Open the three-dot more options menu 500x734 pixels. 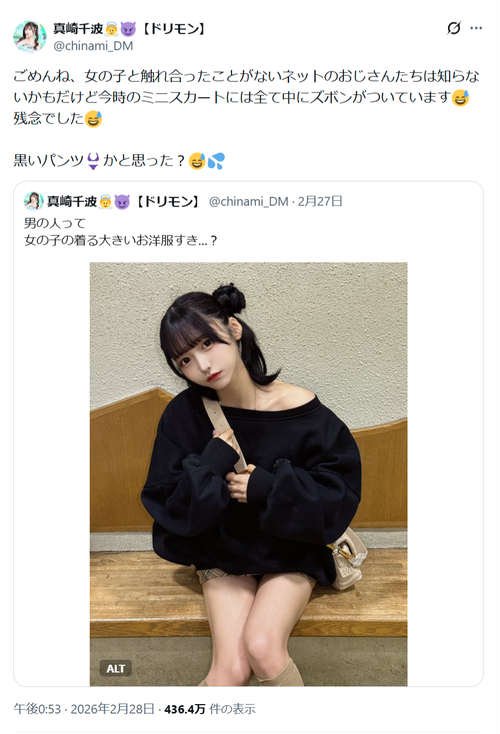476,29
